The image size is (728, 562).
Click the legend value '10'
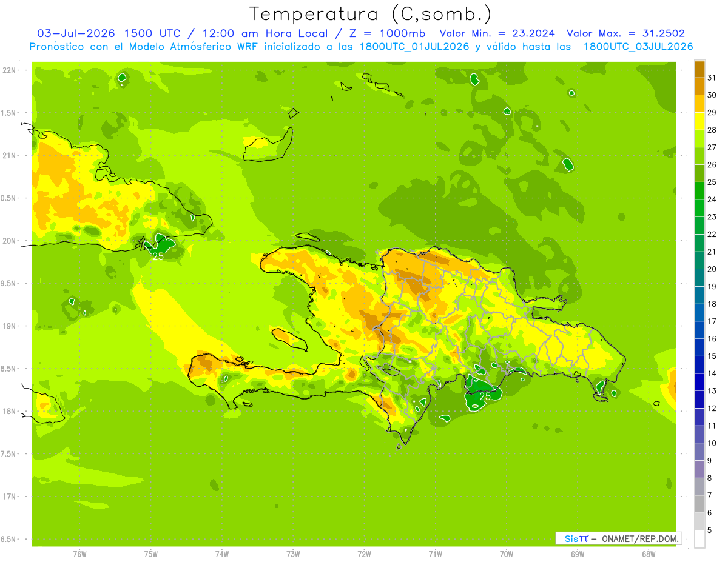712,443
